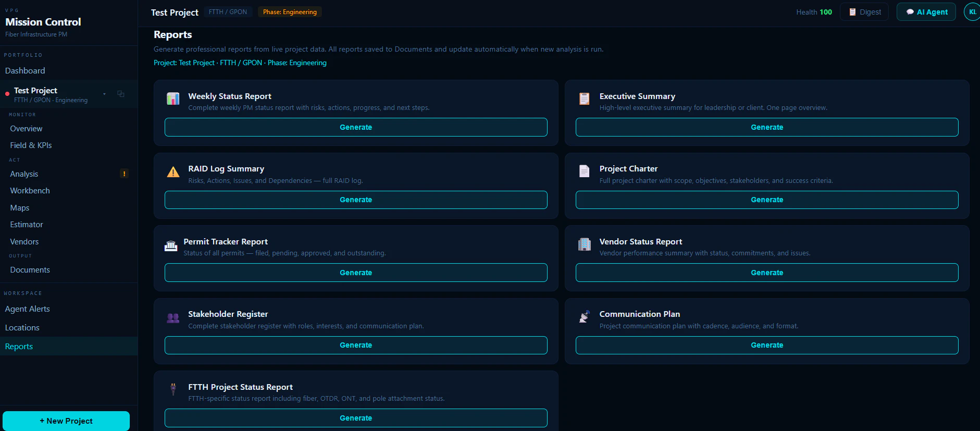980x431 pixels.
Task: Click the project breadcrumb line under Reports
Action: tap(240, 63)
